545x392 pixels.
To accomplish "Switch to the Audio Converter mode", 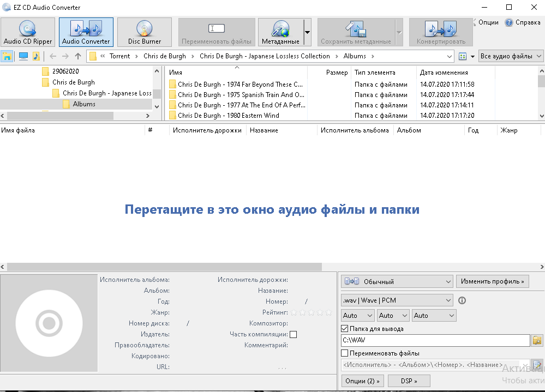I will [x=86, y=32].
